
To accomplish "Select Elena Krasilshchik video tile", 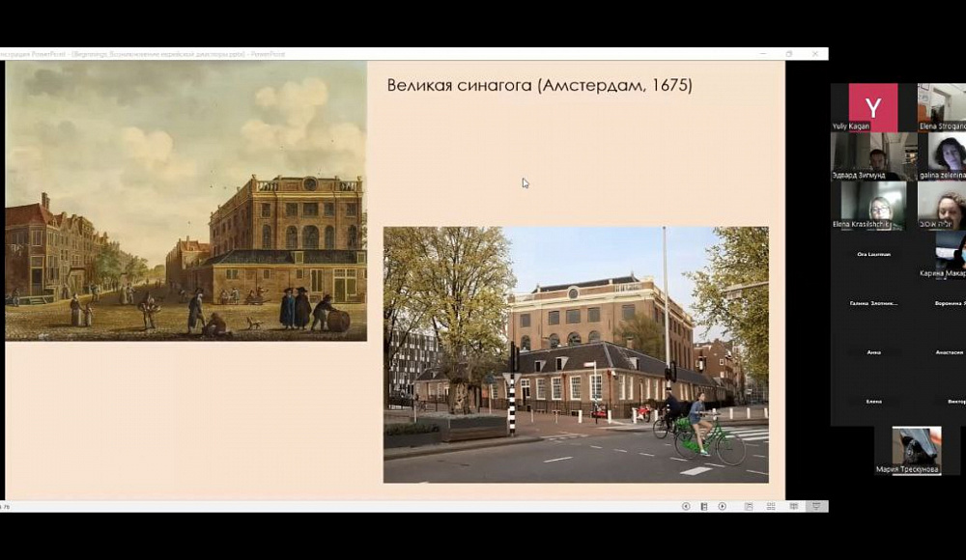I will click(x=873, y=206).
